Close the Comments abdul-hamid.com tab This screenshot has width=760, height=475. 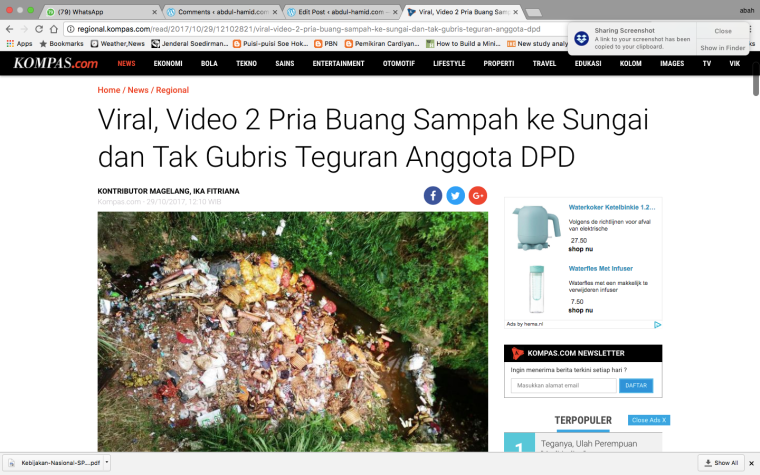(x=275, y=12)
